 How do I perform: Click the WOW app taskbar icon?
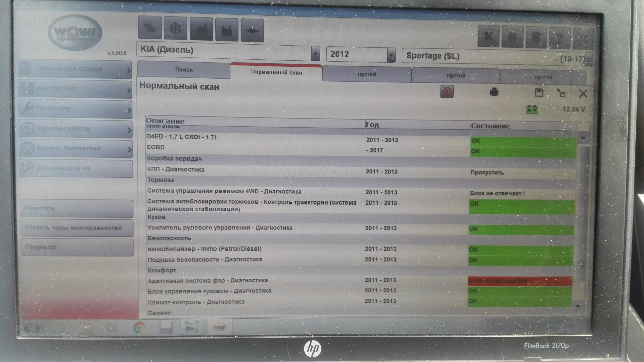click(x=220, y=327)
